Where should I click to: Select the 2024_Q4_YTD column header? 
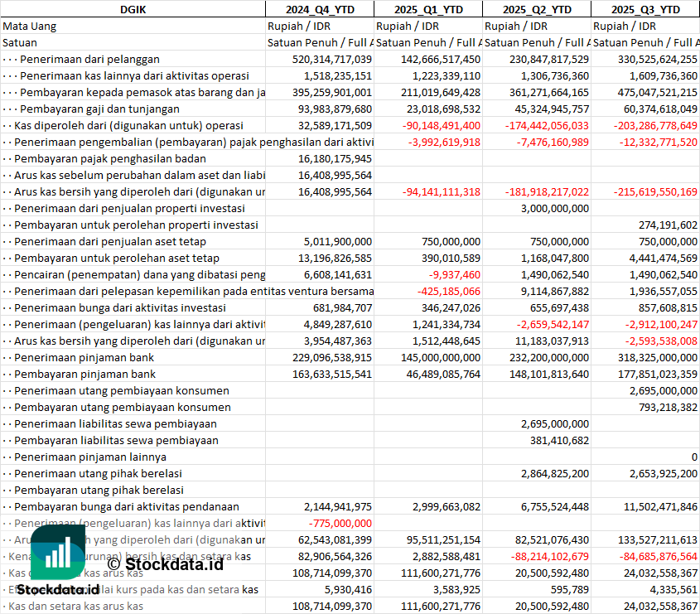point(319,9)
